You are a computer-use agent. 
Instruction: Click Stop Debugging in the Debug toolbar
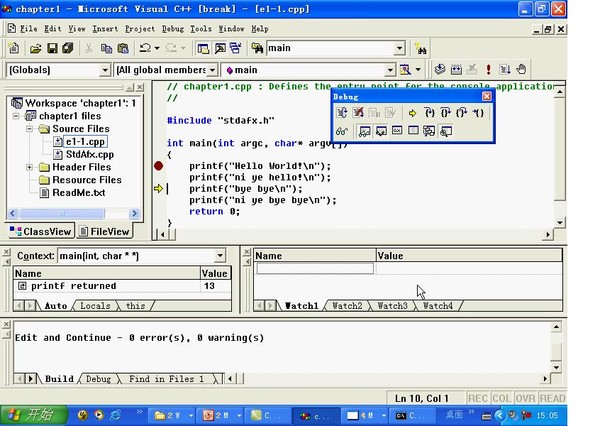(358, 113)
